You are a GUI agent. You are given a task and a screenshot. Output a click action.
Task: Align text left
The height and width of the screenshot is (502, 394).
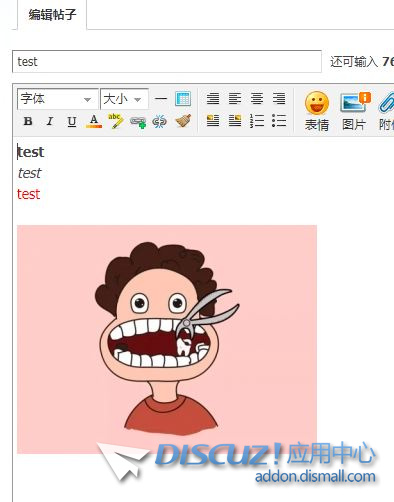coord(235,99)
